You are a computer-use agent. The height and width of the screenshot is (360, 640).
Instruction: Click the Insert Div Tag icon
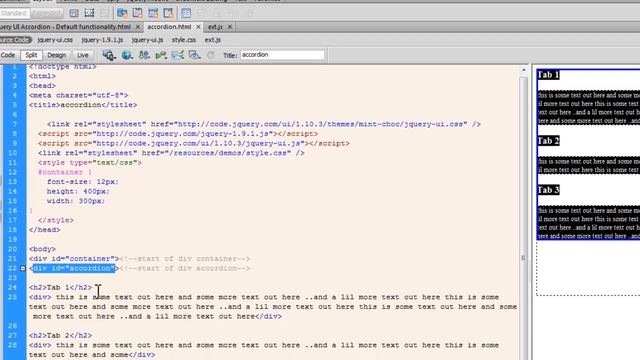pyautogui.click(x=74, y=13)
